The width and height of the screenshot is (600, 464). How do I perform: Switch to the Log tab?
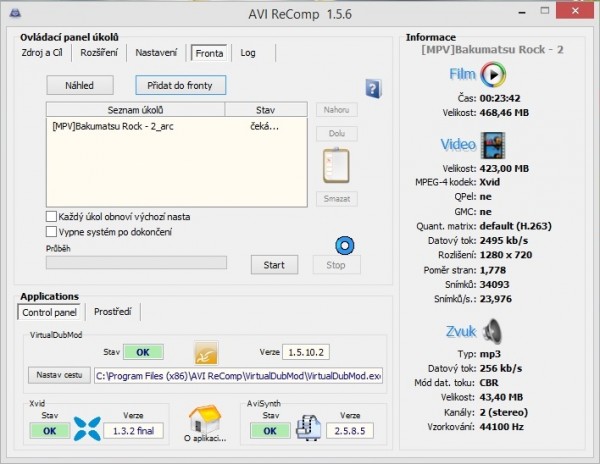[248, 53]
